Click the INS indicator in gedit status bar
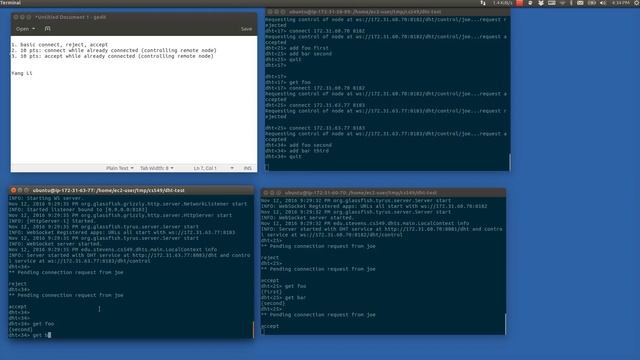The height and width of the screenshot is (360, 640). (x=247, y=168)
